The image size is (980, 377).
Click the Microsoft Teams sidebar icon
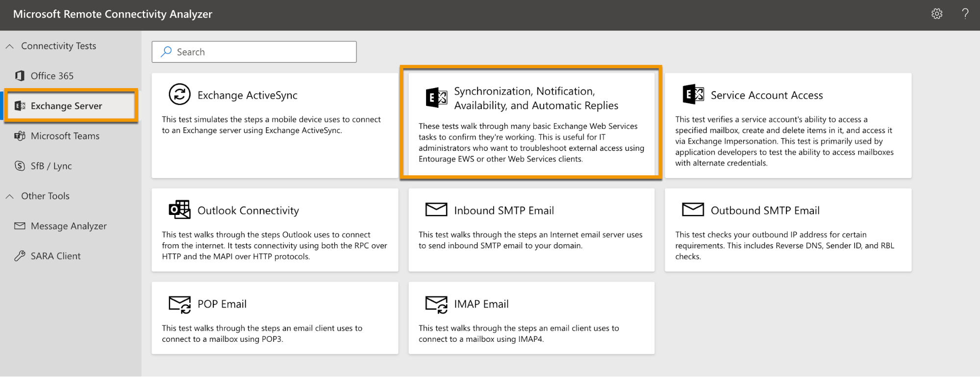(x=20, y=136)
